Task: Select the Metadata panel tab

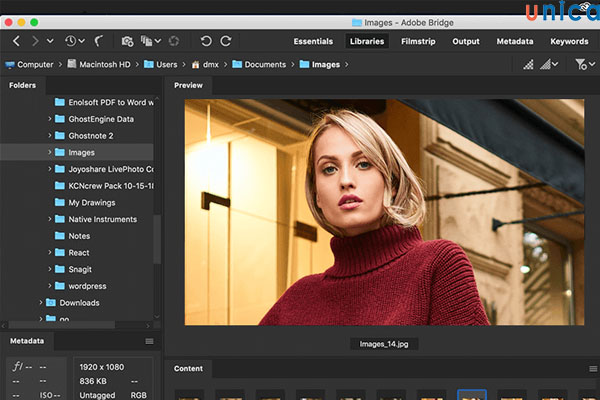Action: (x=27, y=341)
